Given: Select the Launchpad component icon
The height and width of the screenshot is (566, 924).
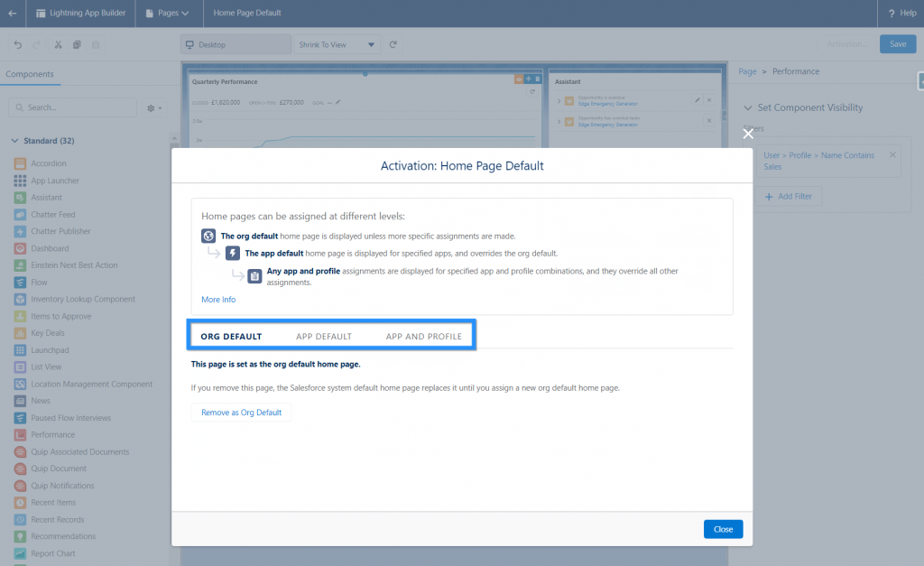Looking at the screenshot, I should [20, 350].
